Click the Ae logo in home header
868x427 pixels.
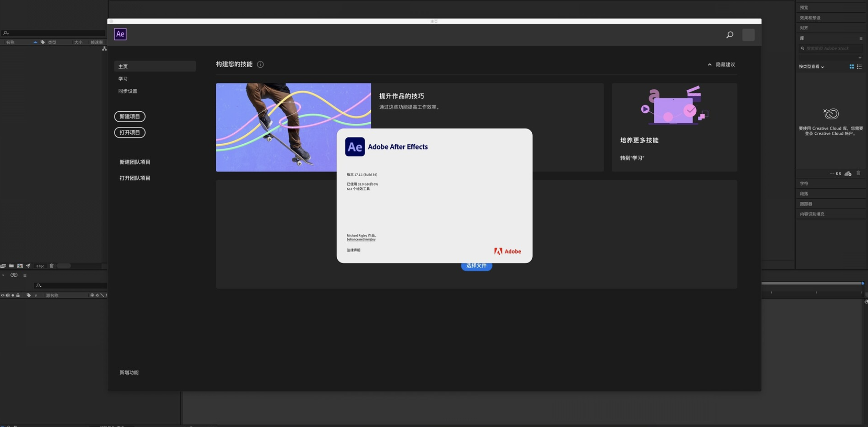tap(120, 34)
